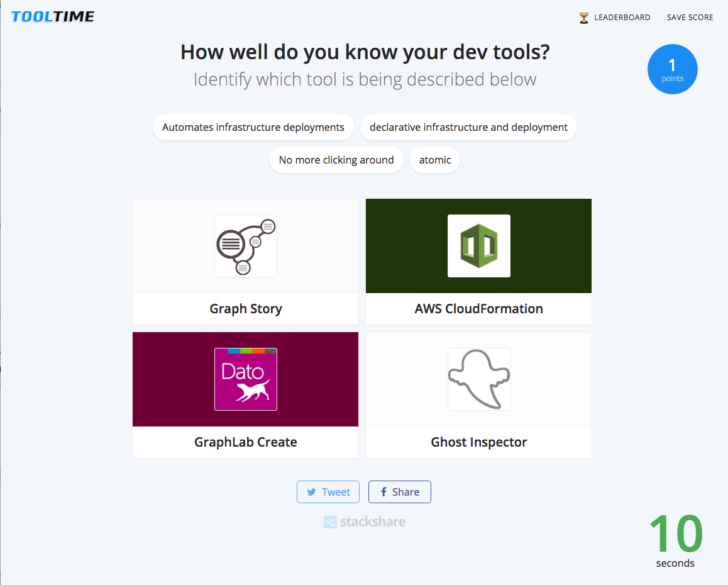Click the 'How well do you know your dev tools?' heading
The width and height of the screenshot is (728, 585).
[365, 52]
